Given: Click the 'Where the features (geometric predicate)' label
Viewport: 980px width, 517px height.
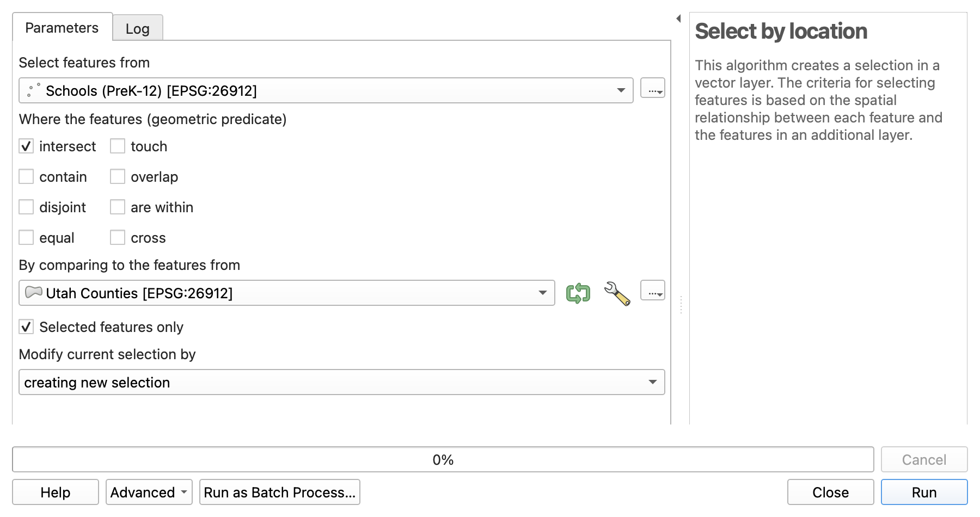Looking at the screenshot, I should (x=153, y=119).
